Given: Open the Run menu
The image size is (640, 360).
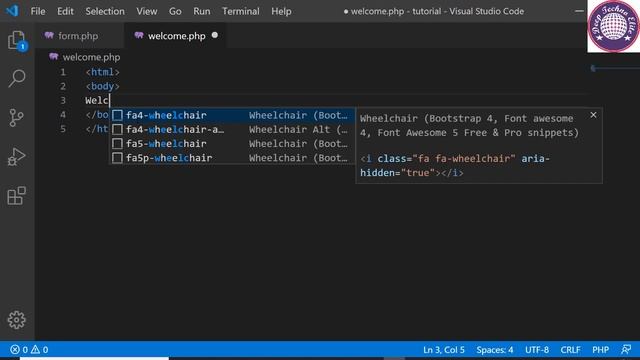Looking at the screenshot, I should pos(202,11).
